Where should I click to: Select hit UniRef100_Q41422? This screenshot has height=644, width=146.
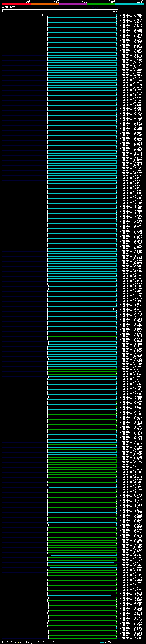click(131, 65)
